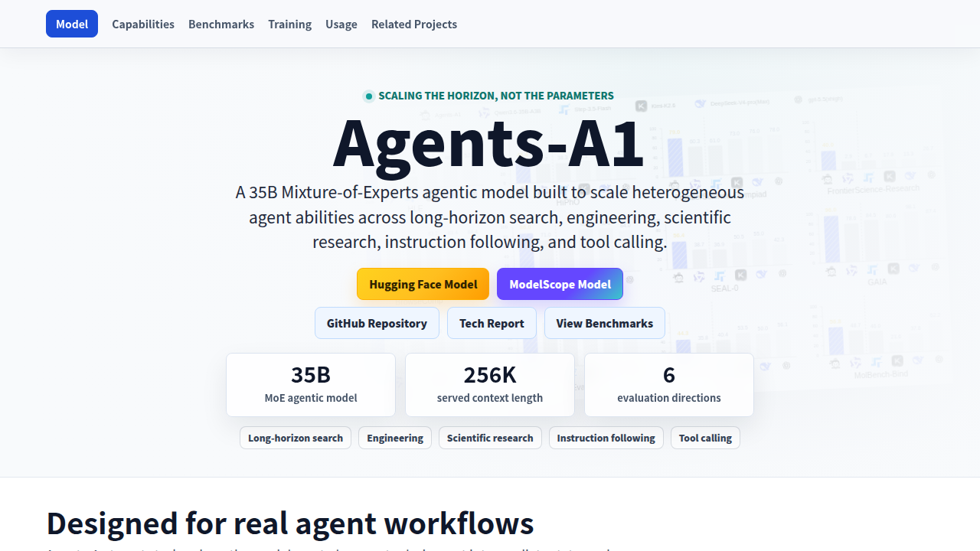The height and width of the screenshot is (551, 980).
Task: Click the 35B MoE agentic model card
Action: coord(311,385)
